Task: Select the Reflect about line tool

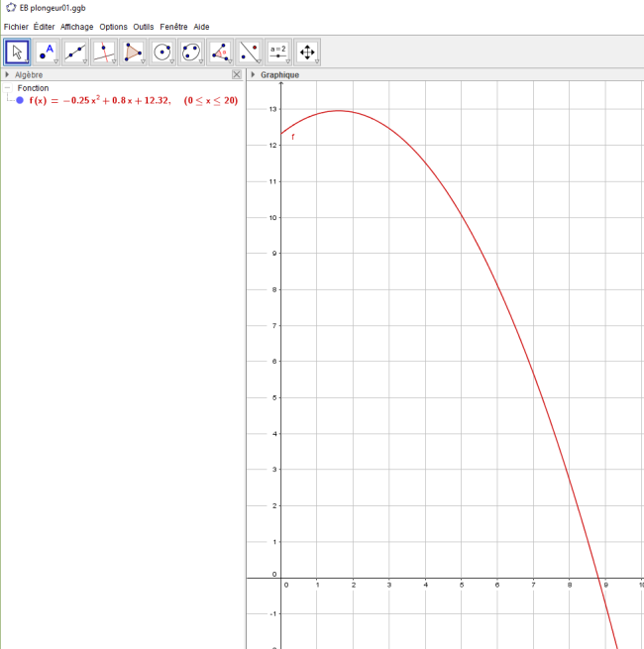Action: point(249,53)
